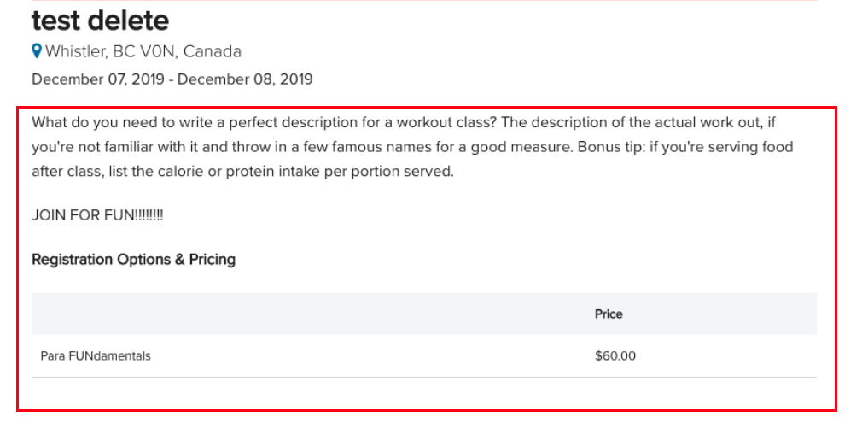868x440 pixels.
Task: Open the Whistler, BC V0N, Canada location
Action: 143,51
